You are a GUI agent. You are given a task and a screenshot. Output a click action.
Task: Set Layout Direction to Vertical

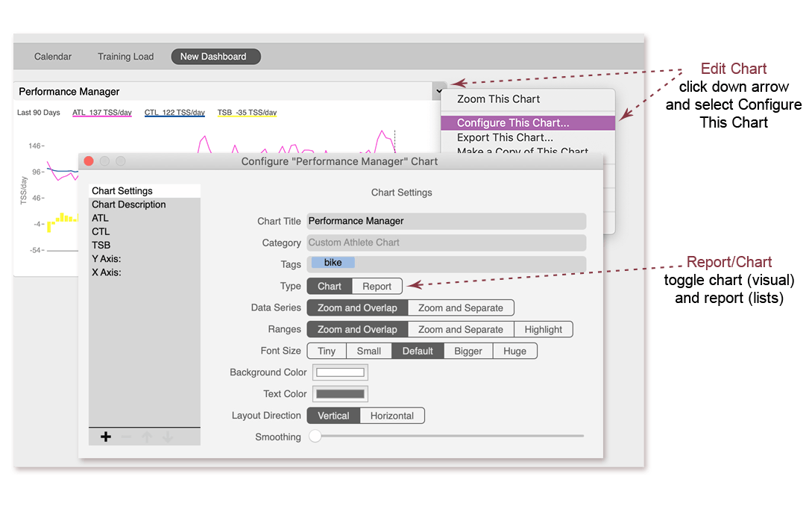tap(333, 415)
